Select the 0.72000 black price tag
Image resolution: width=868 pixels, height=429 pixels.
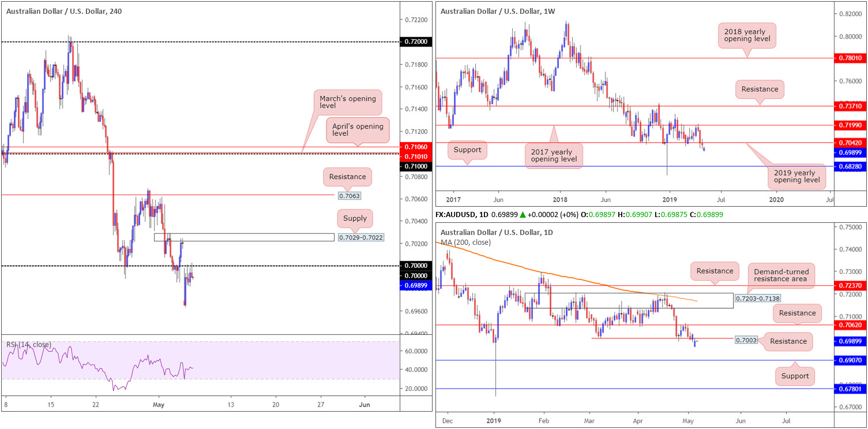pyautogui.click(x=415, y=42)
